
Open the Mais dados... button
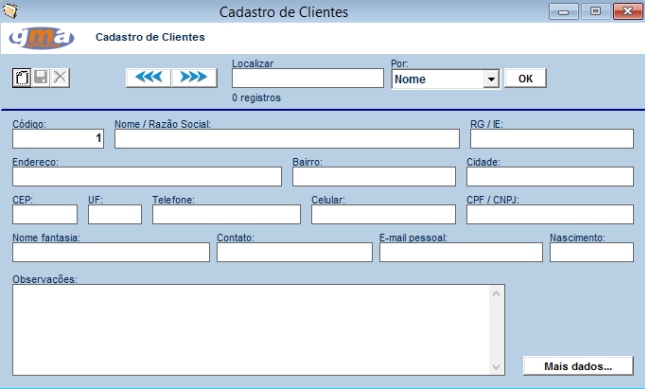pyautogui.click(x=578, y=366)
